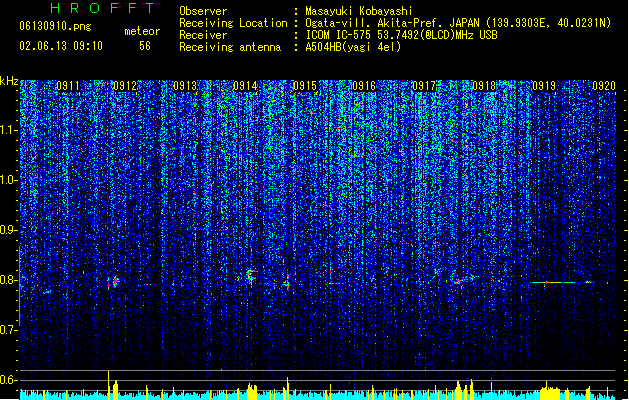Click the 0917 time marker

[424, 86]
